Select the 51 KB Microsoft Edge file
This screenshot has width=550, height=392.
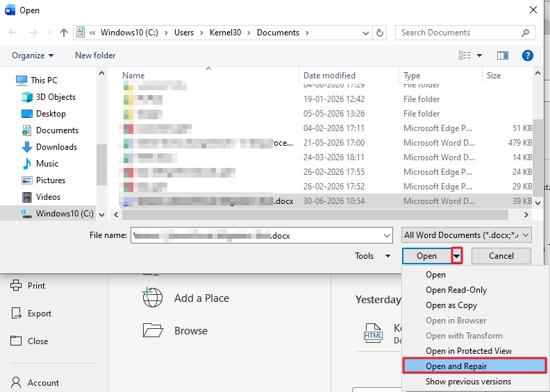click(326, 128)
